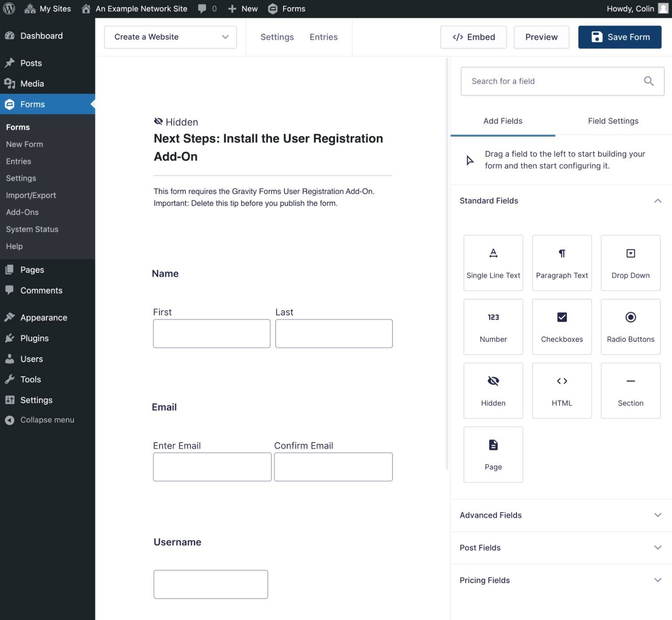Viewport: 672px width, 620px height.
Task: Add a Drop Down field
Action: (630, 263)
